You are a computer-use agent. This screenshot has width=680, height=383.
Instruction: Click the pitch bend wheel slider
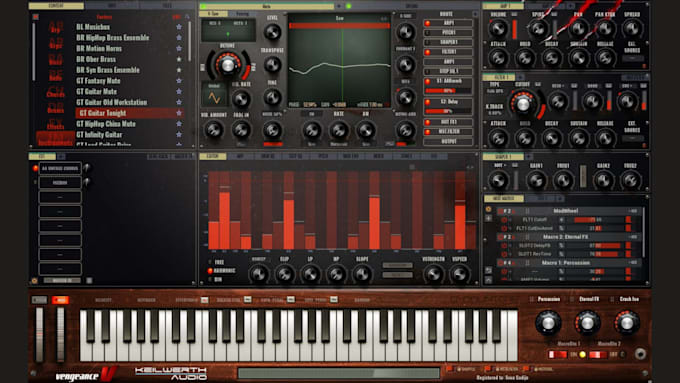point(39,335)
